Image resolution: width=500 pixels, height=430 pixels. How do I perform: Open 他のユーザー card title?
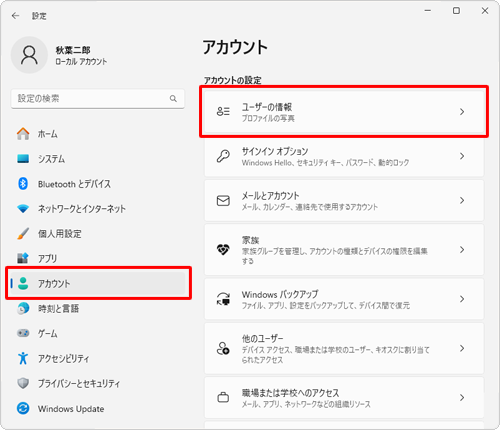coord(262,339)
